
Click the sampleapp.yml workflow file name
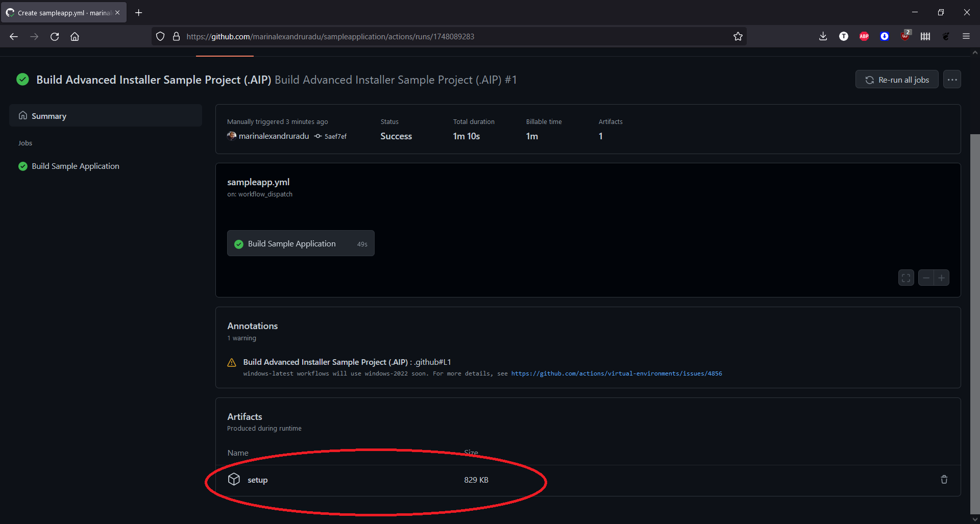[x=258, y=182]
